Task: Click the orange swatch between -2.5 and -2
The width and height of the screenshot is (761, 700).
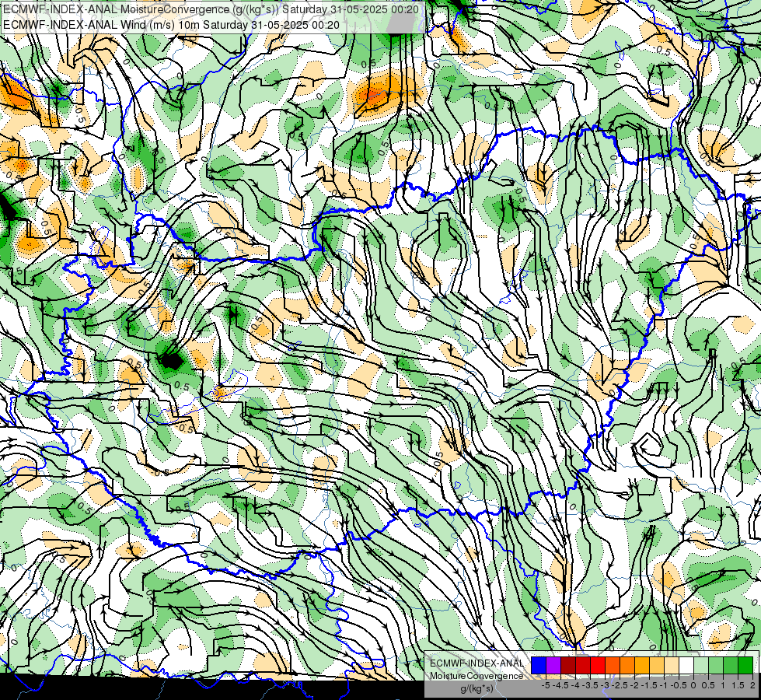Action: (x=627, y=666)
